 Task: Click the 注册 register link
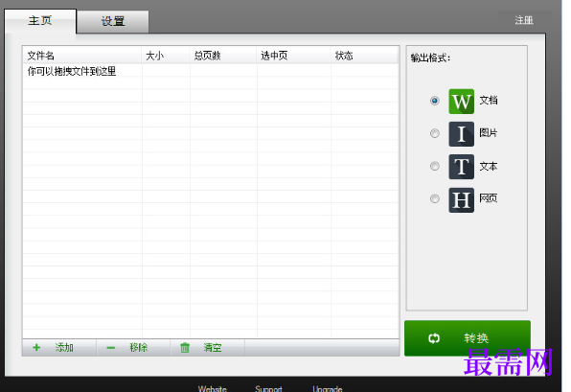pyautogui.click(x=524, y=20)
